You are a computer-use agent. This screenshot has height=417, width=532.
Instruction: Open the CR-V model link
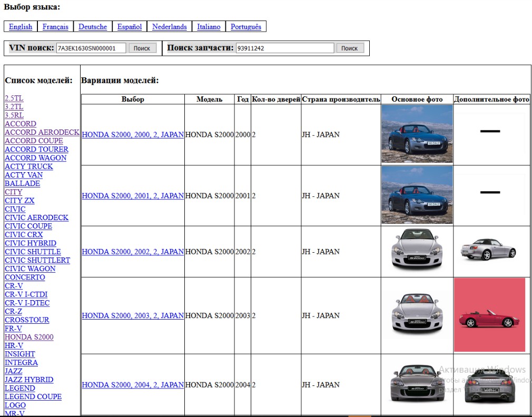pos(14,285)
